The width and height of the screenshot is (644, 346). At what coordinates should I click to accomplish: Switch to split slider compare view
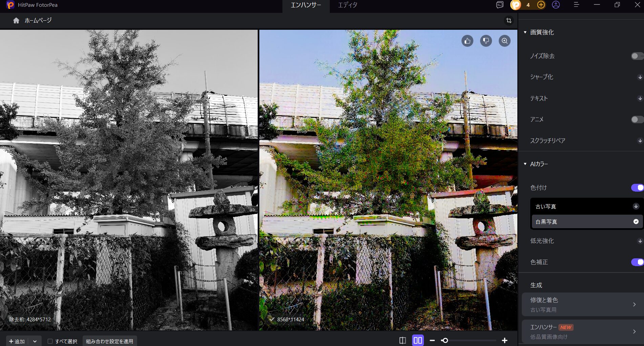(x=403, y=340)
